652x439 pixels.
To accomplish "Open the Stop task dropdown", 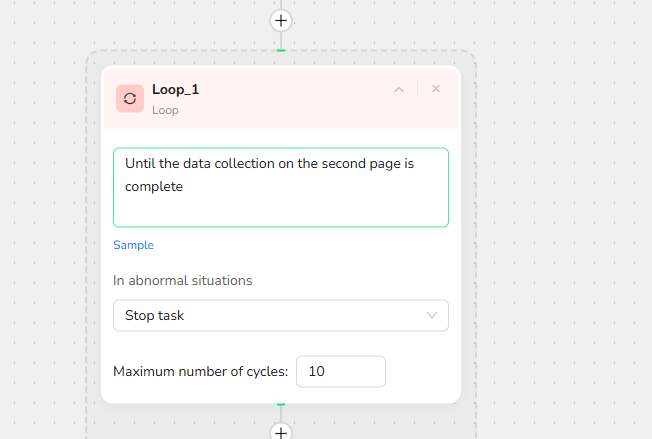I will (x=270, y=315).
